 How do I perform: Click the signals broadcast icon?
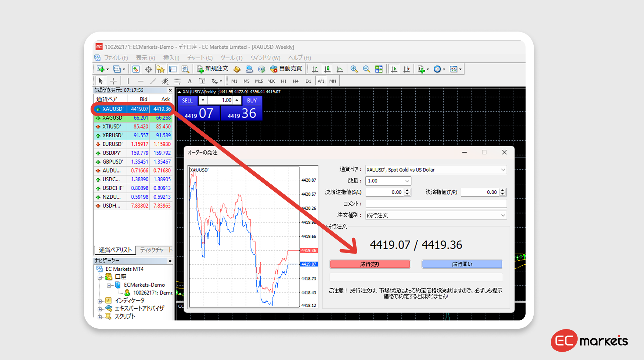tap(262, 69)
